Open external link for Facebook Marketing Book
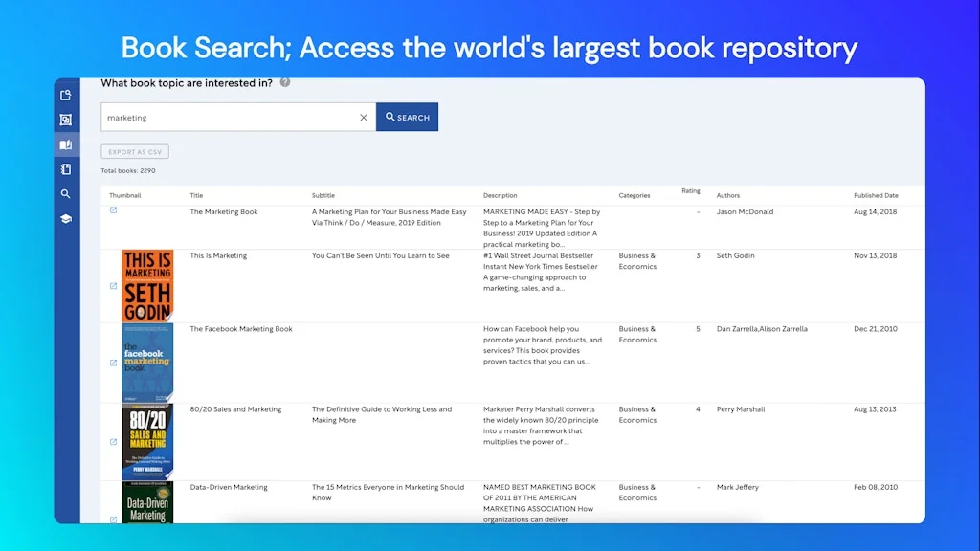 (x=113, y=363)
